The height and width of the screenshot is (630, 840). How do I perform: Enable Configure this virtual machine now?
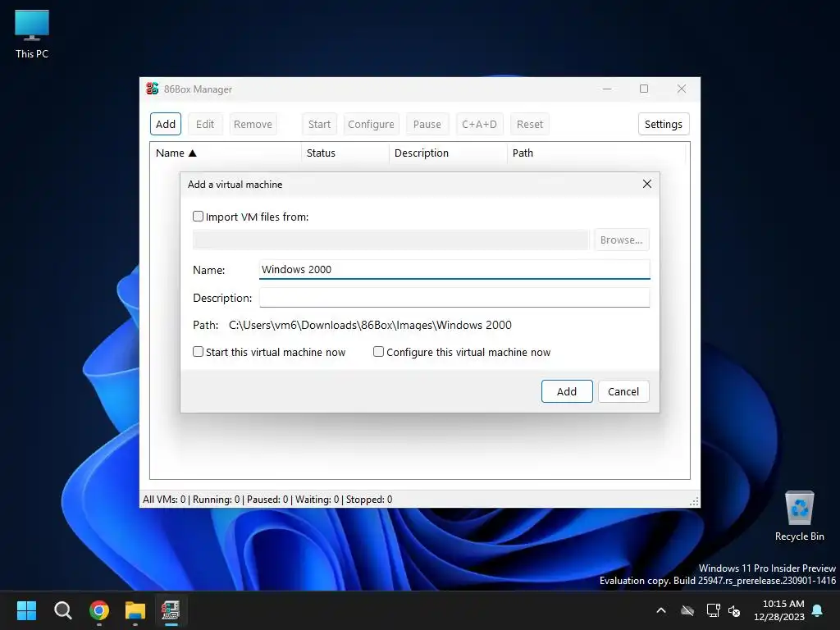click(x=378, y=351)
